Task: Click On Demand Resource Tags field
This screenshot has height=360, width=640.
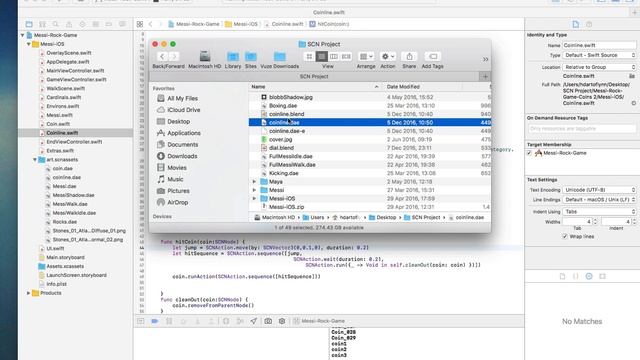Action: tap(582, 129)
